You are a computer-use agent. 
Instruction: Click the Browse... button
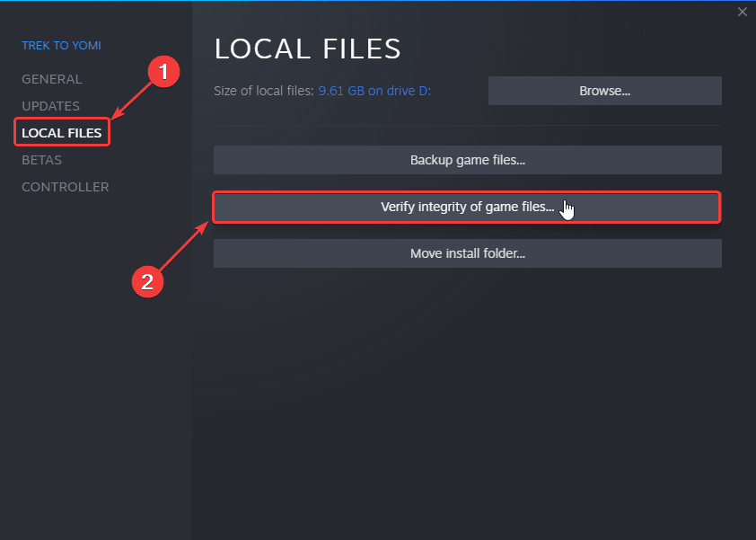pos(604,91)
